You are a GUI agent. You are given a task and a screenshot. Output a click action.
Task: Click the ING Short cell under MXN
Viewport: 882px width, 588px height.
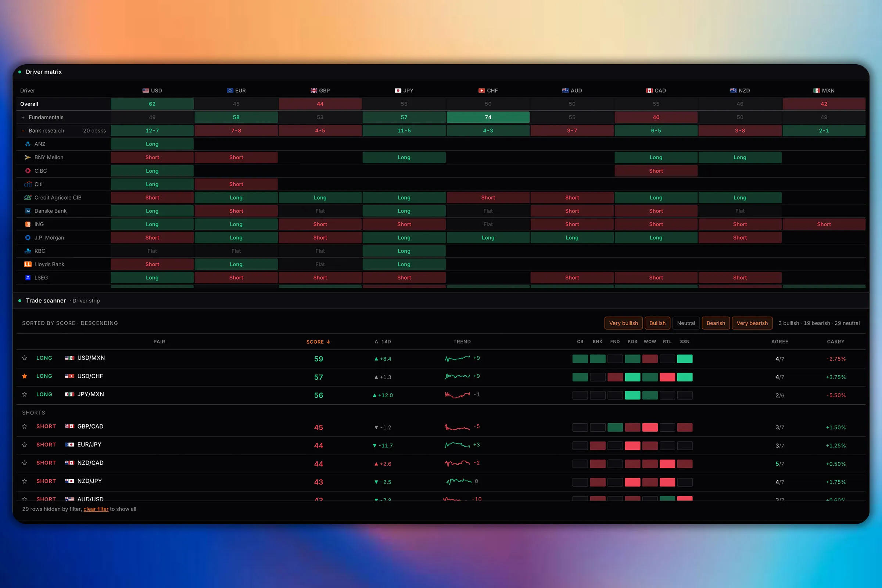[x=824, y=224]
